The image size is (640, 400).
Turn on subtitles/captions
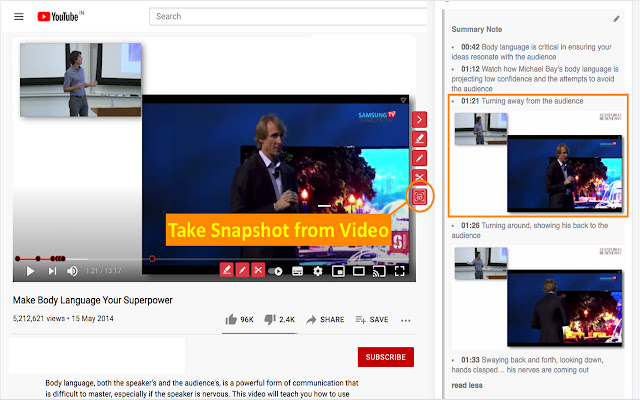pos(298,271)
